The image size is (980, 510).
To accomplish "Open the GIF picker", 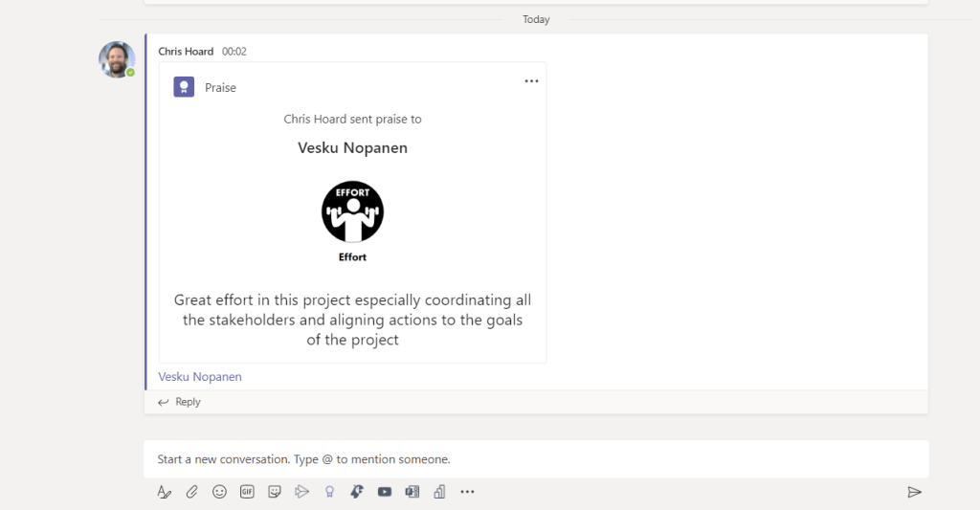I will click(247, 492).
